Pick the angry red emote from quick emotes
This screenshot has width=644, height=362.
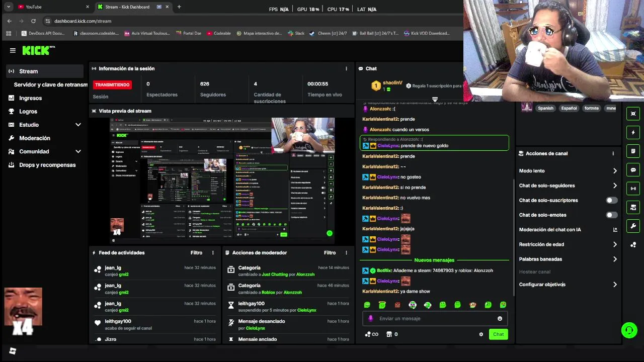(x=397, y=305)
